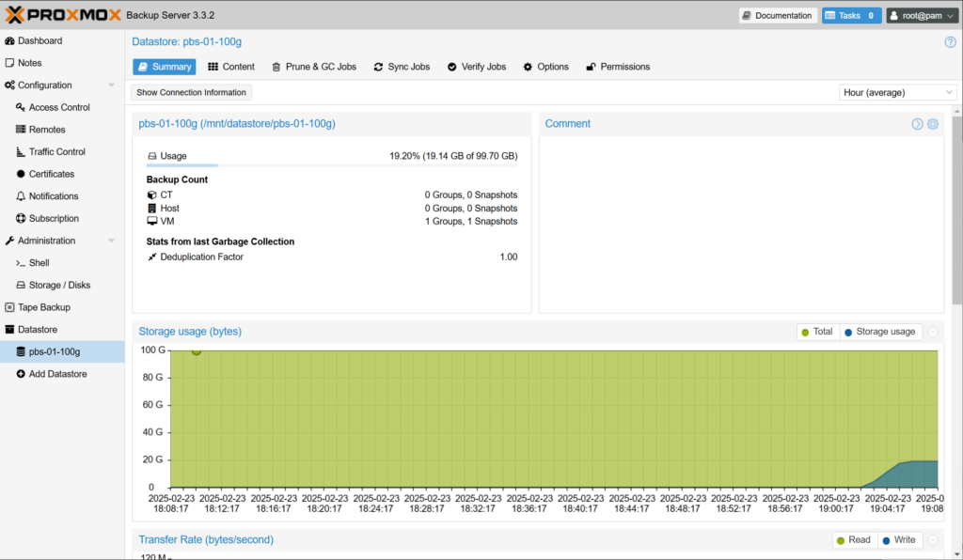Screen dimensions: 963x560
Task: Open the Hour (average) timeframe dropdown
Action: click(x=897, y=93)
